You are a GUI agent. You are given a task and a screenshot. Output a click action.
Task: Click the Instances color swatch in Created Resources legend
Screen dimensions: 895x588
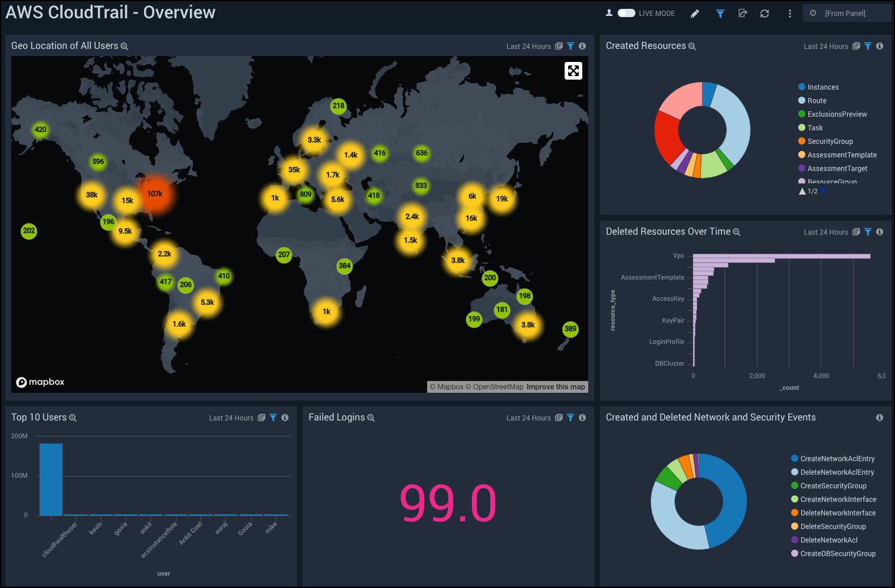pos(801,87)
